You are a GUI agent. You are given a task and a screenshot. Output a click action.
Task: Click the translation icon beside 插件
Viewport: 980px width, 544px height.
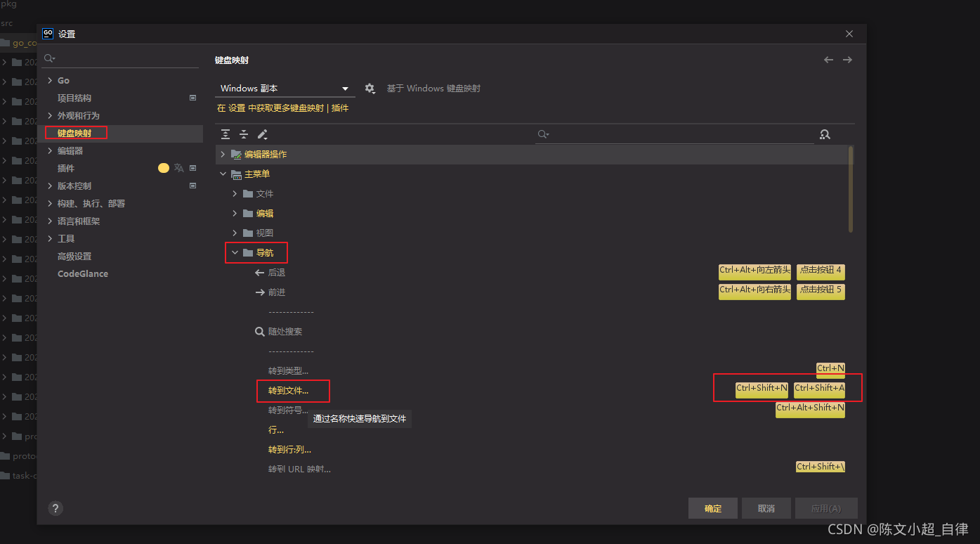click(x=179, y=168)
